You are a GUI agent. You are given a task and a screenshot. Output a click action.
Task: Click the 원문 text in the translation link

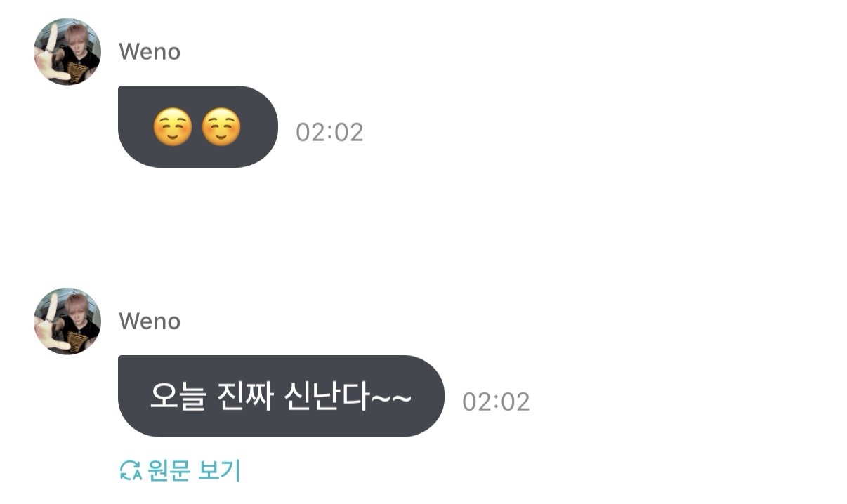point(169,471)
